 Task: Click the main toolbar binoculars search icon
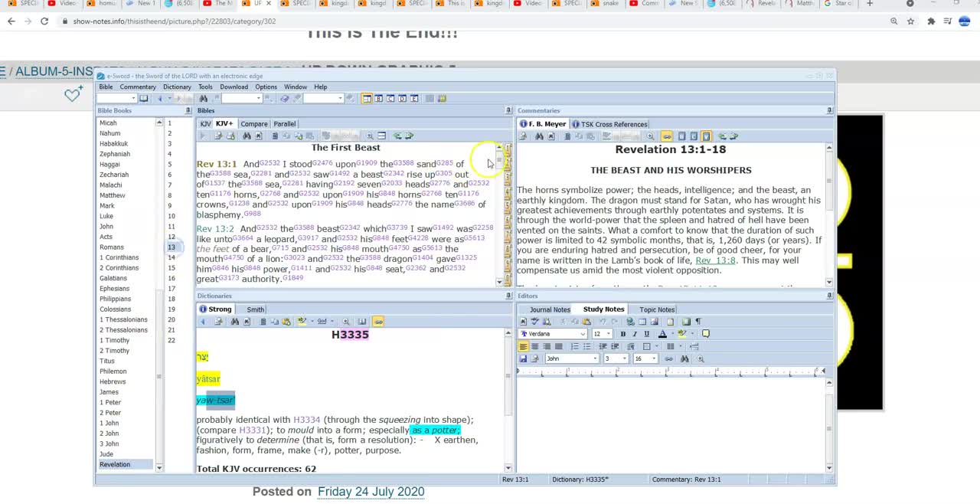203,99
